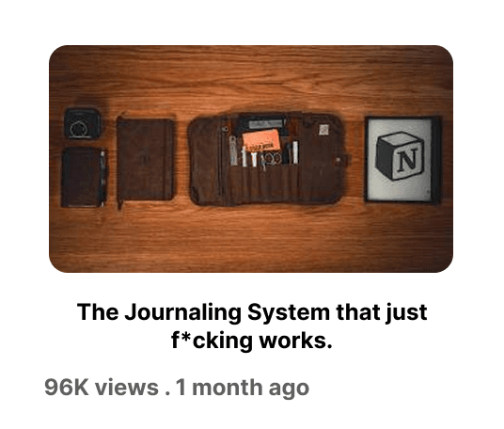The image size is (504, 429).
Task: Open the title "The Journaling System" link
Action: [252, 312]
